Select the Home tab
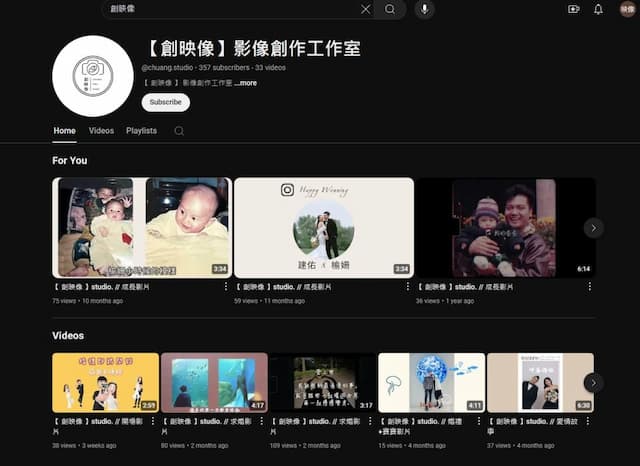 coord(64,131)
